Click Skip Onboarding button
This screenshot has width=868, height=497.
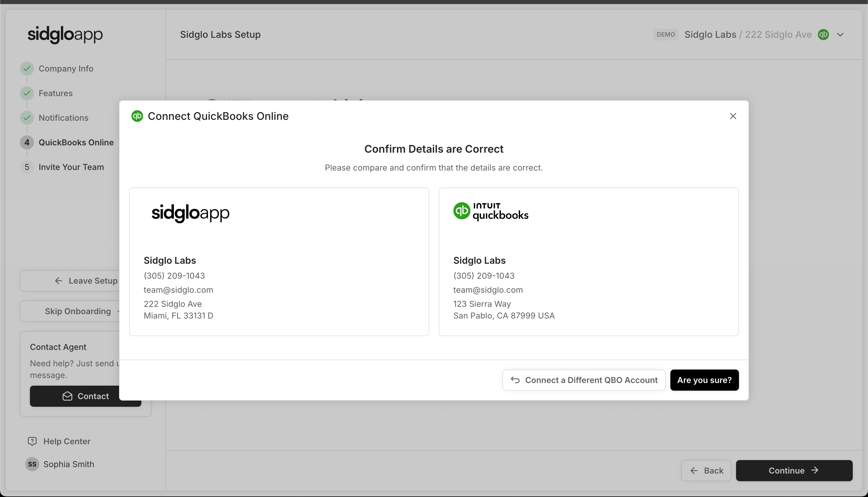click(78, 311)
